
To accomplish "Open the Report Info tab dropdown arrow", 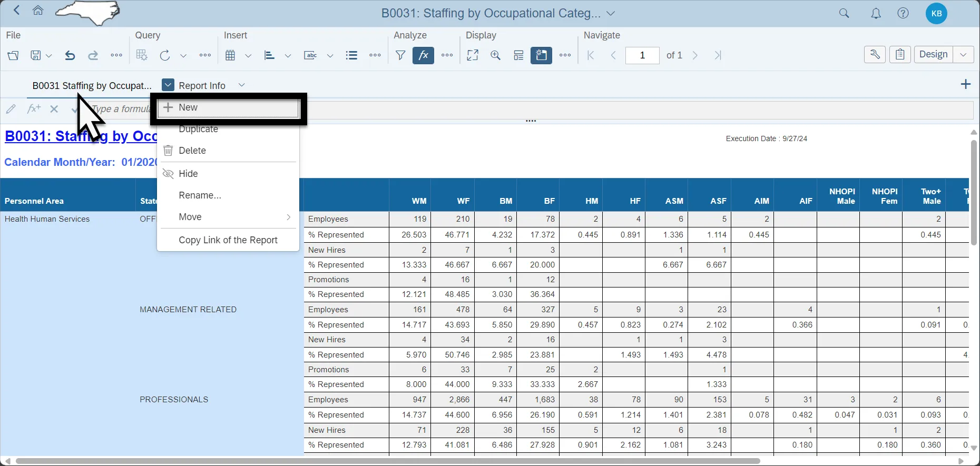I will tap(241, 85).
